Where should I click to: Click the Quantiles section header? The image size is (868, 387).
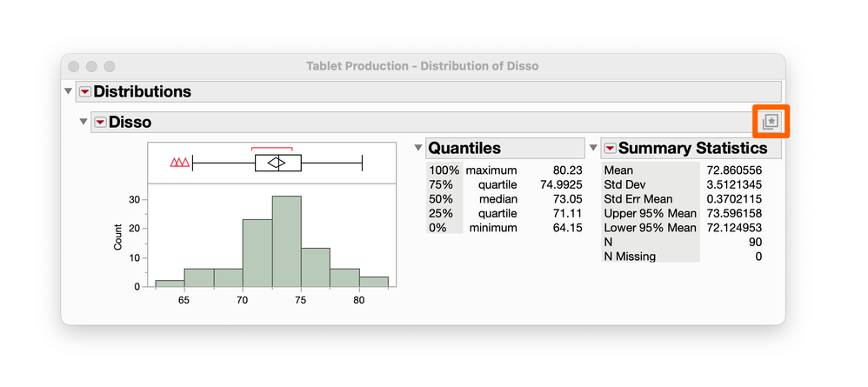tap(464, 148)
